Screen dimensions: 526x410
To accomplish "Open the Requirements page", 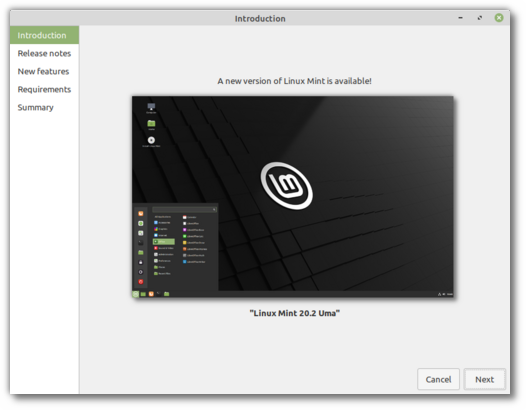I will [x=44, y=90].
